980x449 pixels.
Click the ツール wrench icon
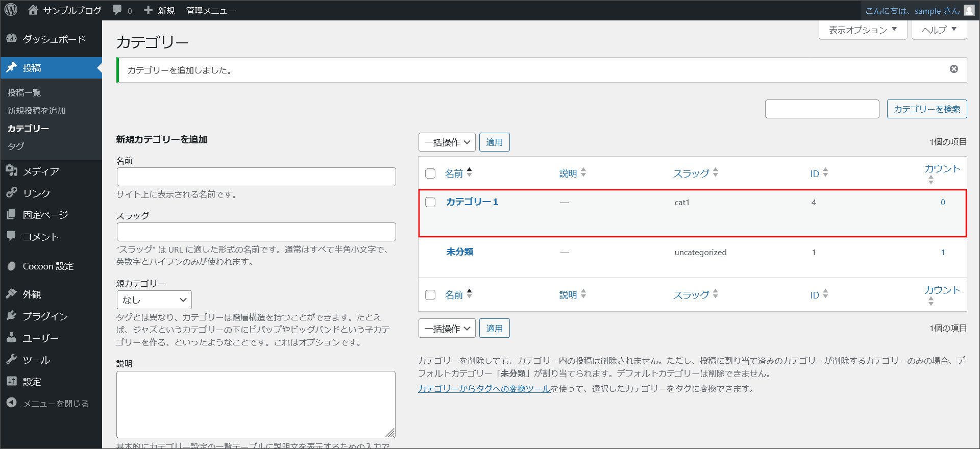pyautogui.click(x=12, y=359)
